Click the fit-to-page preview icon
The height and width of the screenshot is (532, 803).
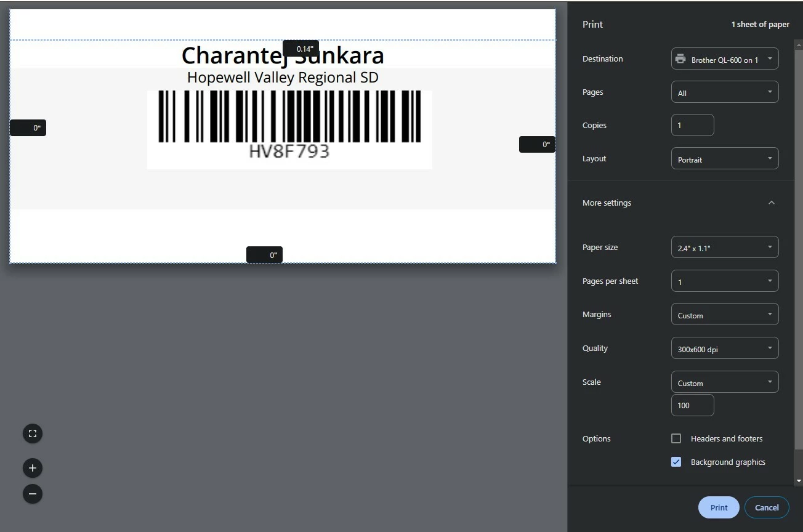click(x=33, y=433)
